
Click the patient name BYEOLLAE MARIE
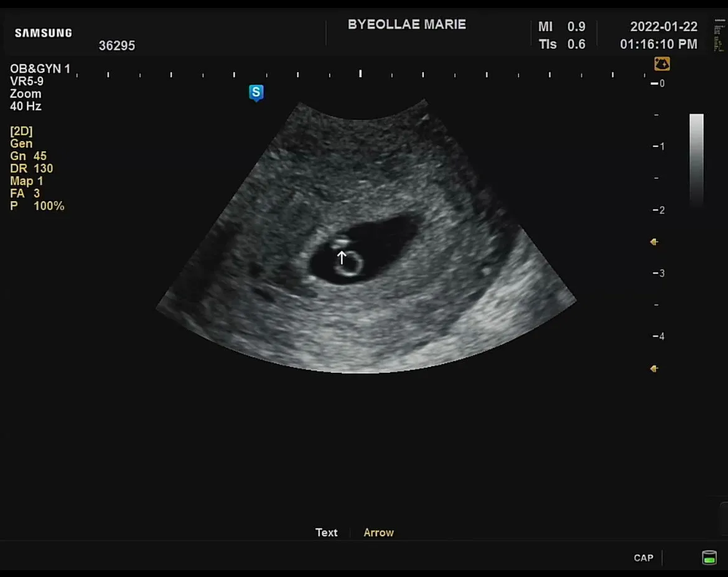click(x=407, y=24)
